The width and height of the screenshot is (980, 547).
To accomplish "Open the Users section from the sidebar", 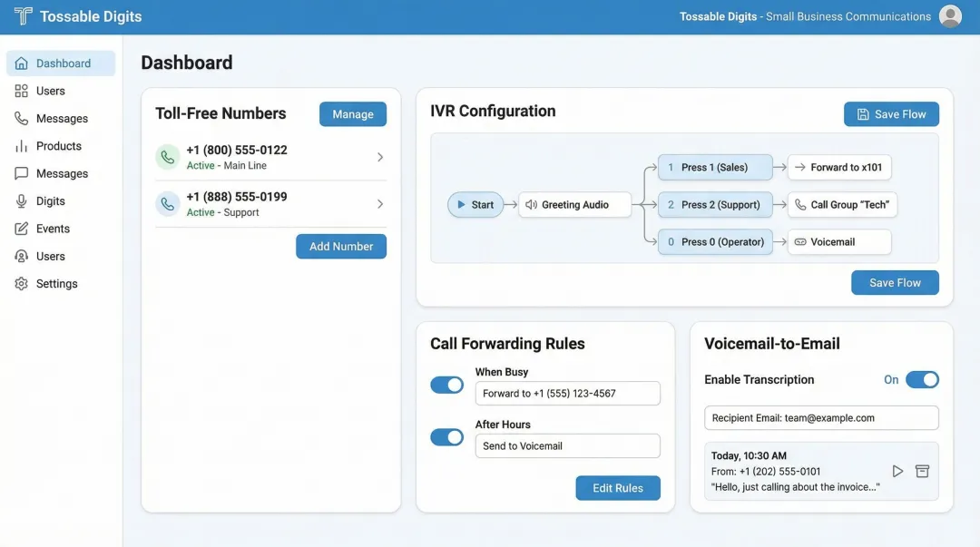I will coord(50,91).
